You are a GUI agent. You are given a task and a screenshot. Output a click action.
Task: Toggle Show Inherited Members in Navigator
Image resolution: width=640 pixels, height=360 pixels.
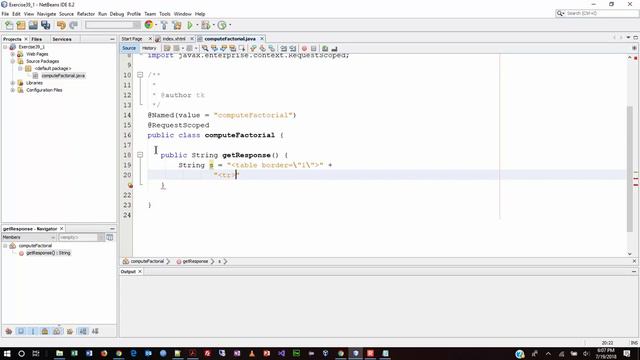tap(9, 331)
